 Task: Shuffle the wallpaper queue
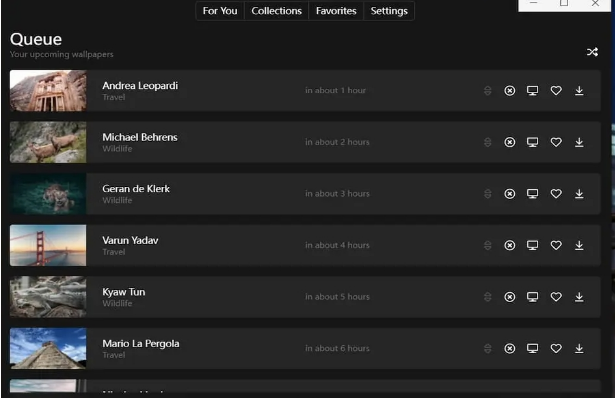pos(592,52)
